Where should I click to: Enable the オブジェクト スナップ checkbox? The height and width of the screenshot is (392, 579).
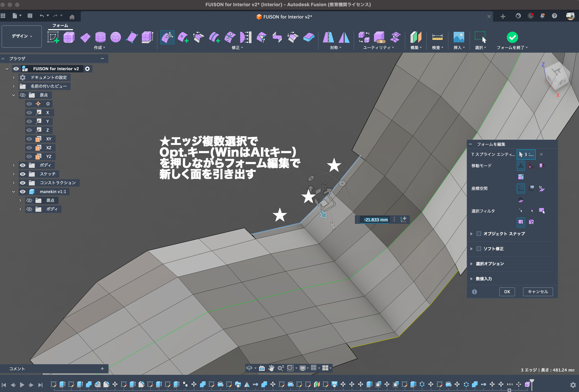click(x=479, y=234)
